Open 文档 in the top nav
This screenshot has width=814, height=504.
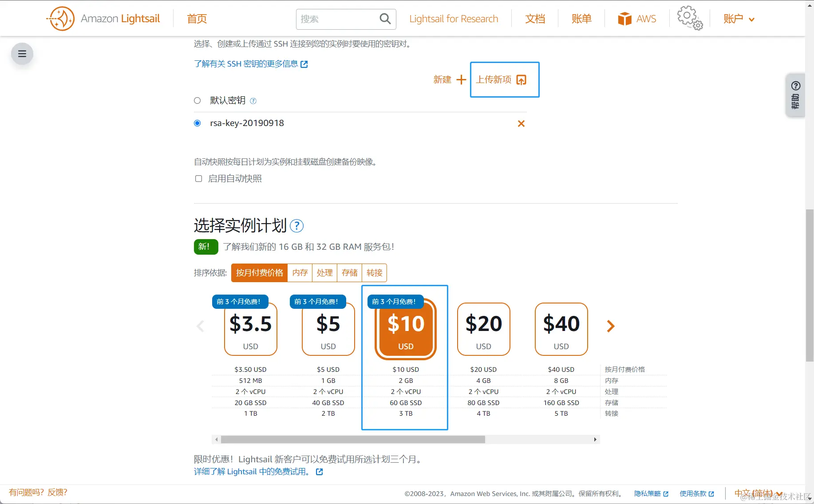click(x=535, y=19)
